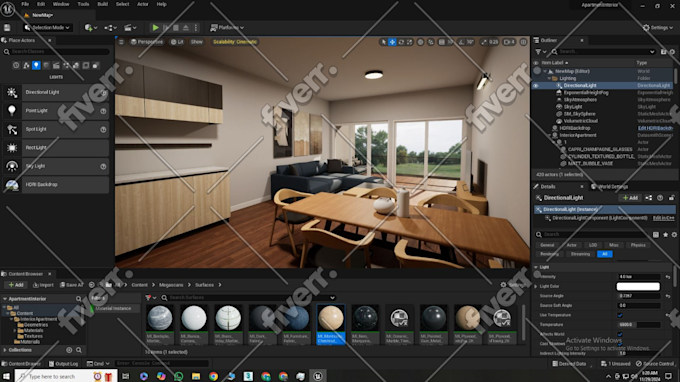Toggle the Cast Shadows checkbox

(620, 344)
